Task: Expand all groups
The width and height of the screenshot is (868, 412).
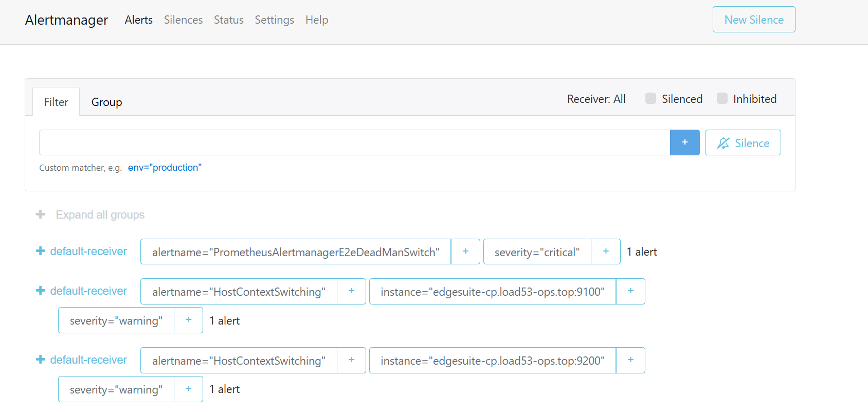Action: pyautogui.click(x=91, y=214)
